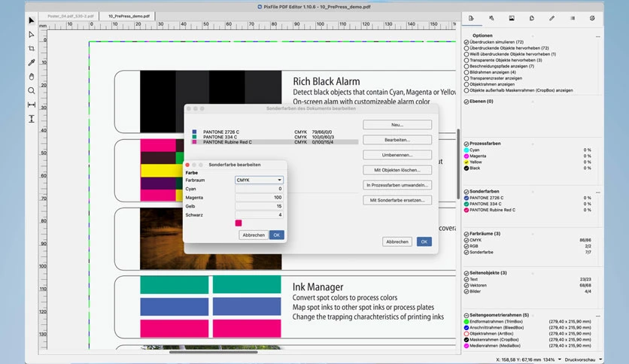This screenshot has width=629, height=364.
Task: Toggle the Vektoren page objects checkbox
Action: click(466, 286)
